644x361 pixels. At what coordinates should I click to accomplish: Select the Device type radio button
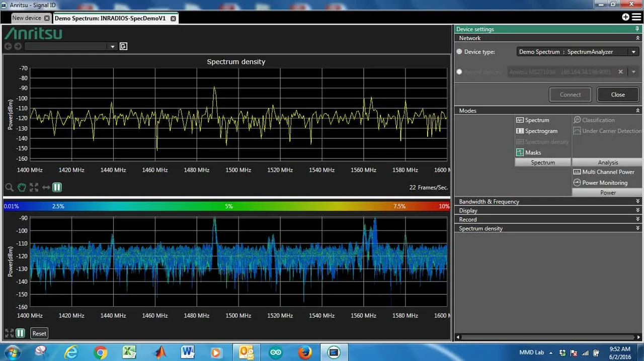click(459, 52)
